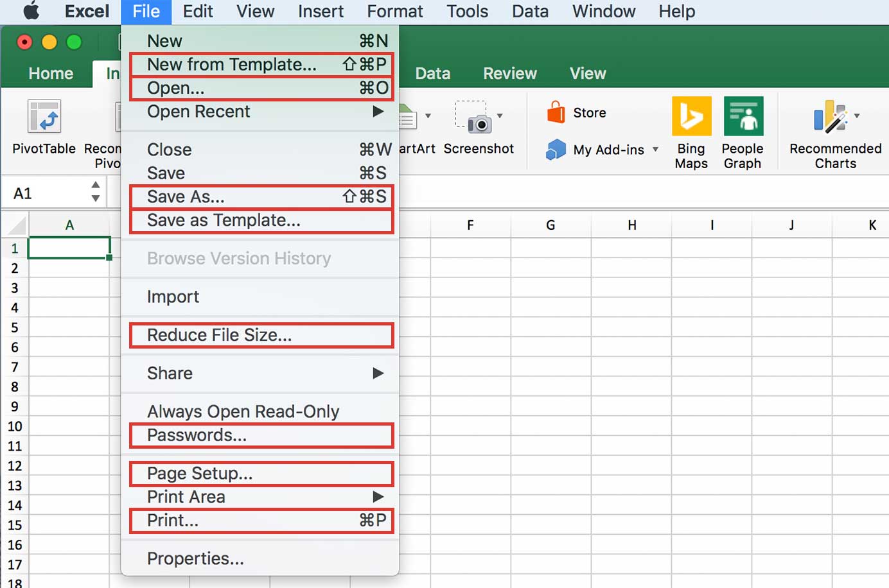This screenshot has height=588, width=889.
Task: Open Properties... menu item
Action: (x=260, y=558)
